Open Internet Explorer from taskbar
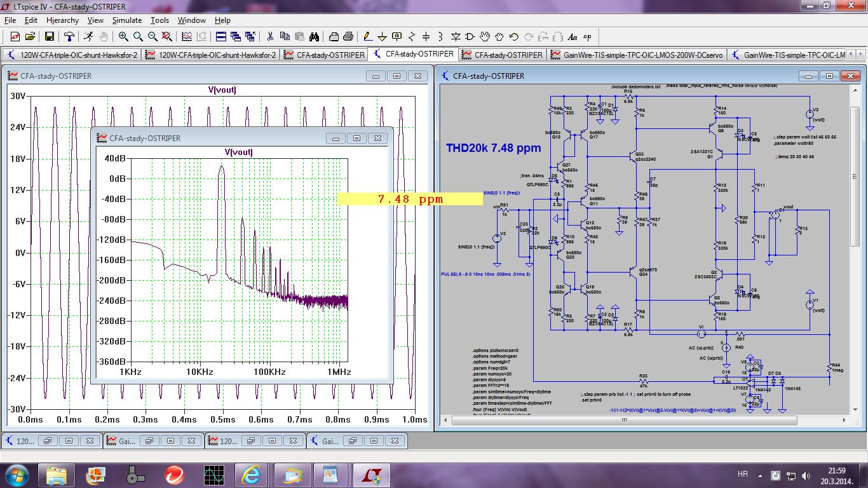Screen dimensions: 868x488 click(250, 475)
